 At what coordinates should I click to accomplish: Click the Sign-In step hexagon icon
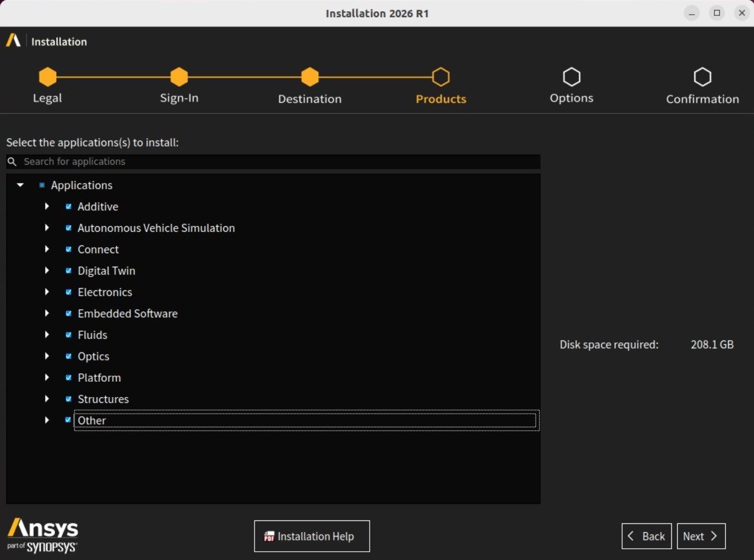[x=179, y=77]
